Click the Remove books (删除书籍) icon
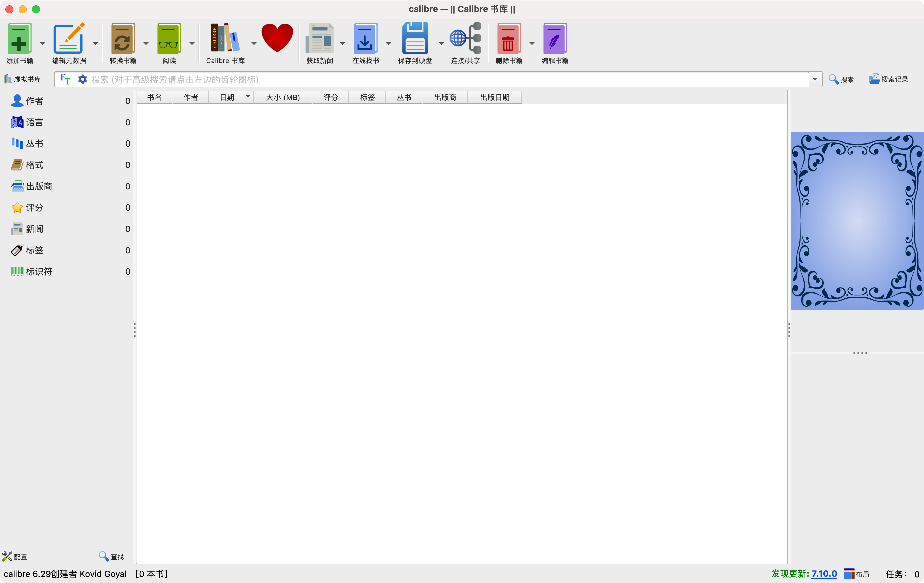The image size is (924, 583). [509, 38]
